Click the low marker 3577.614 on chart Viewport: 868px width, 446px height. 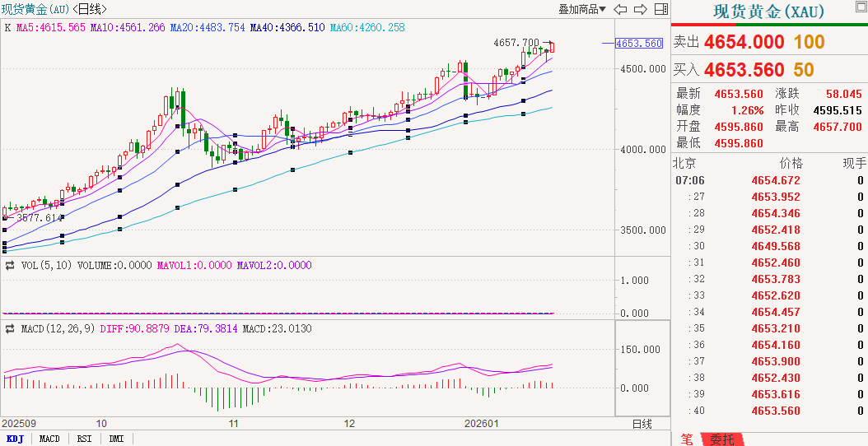tap(40, 218)
